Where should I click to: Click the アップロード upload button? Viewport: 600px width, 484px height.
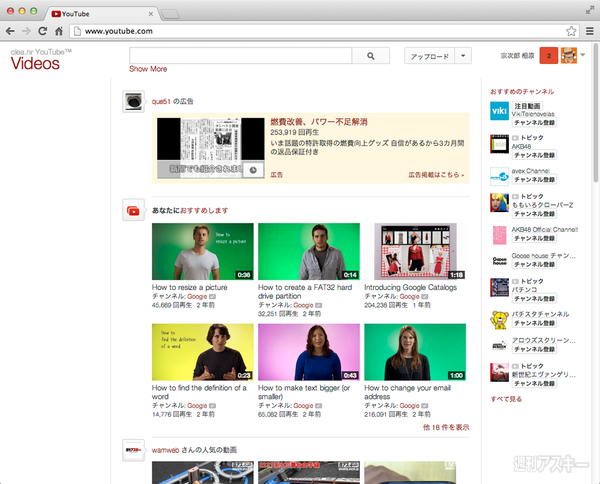point(430,56)
